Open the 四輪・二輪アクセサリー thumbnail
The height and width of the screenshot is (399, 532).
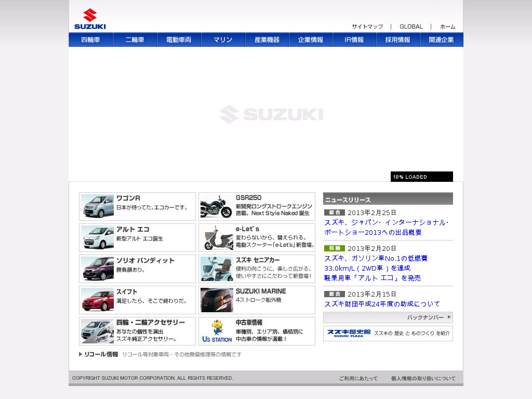97,331
